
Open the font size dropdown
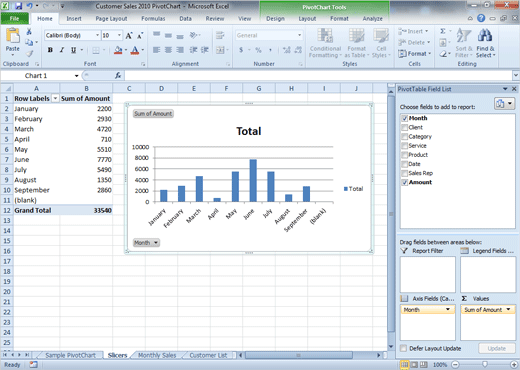click(119, 35)
